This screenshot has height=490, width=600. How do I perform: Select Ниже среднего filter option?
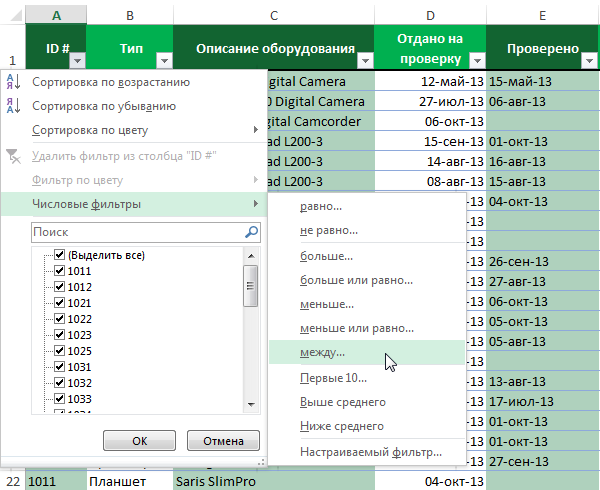[367, 426]
